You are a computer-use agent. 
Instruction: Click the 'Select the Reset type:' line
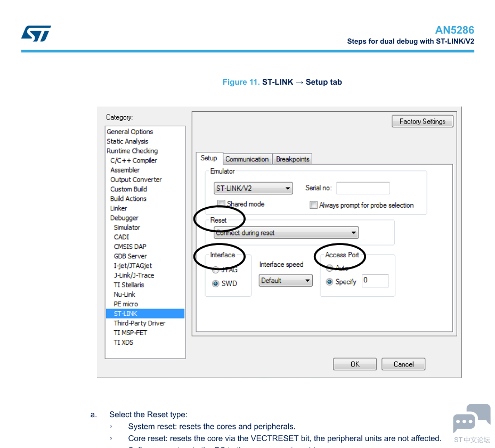pyautogui.click(x=148, y=414)
